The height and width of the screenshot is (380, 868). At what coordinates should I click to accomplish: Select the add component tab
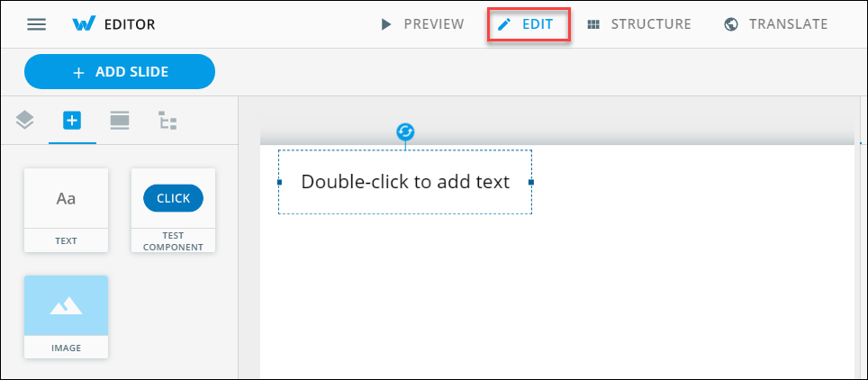click(72, 120)
